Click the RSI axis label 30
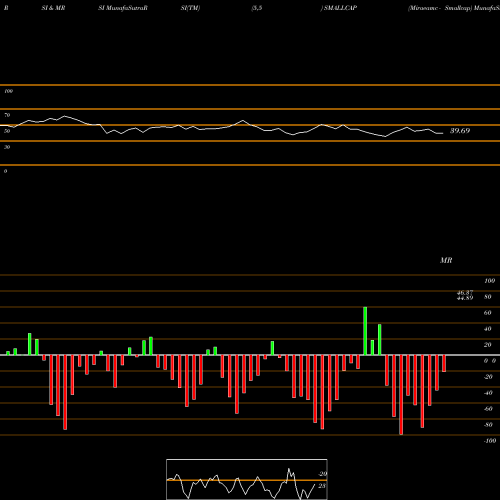 click(x=7, y=147)
